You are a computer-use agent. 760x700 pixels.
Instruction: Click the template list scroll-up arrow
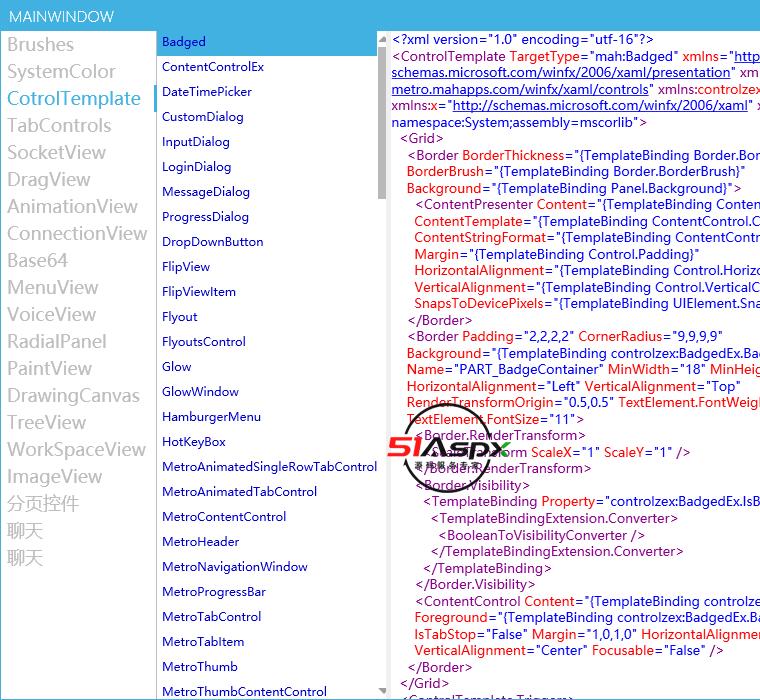[382, 39]
